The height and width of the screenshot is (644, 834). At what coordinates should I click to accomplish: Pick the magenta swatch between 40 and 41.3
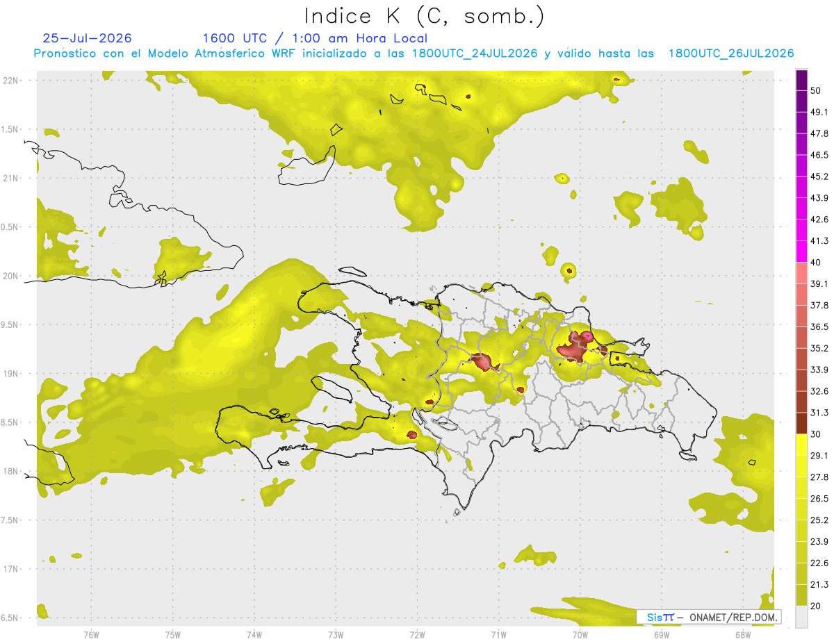pyautogui.click(x=801, y=251)
